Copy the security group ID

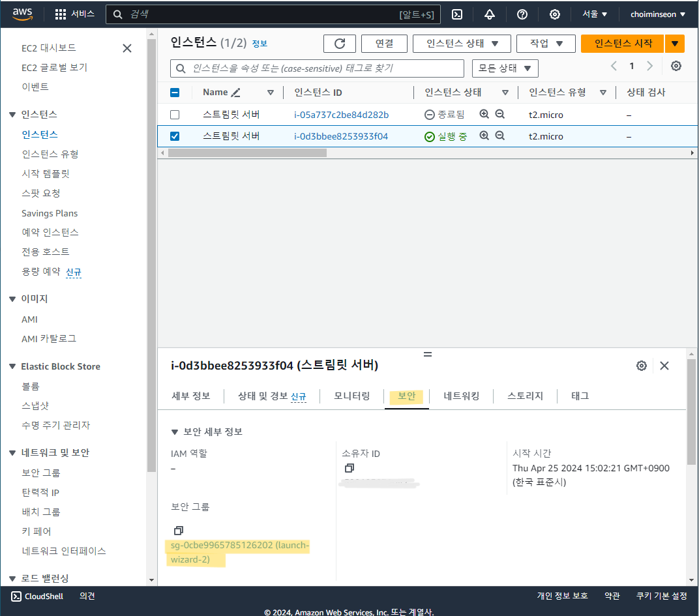[178, 531]
